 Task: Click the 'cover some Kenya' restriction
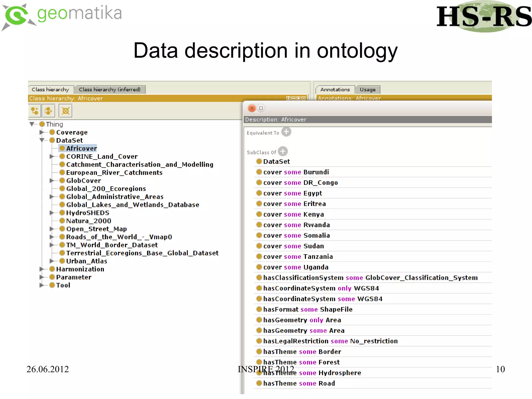373,214
